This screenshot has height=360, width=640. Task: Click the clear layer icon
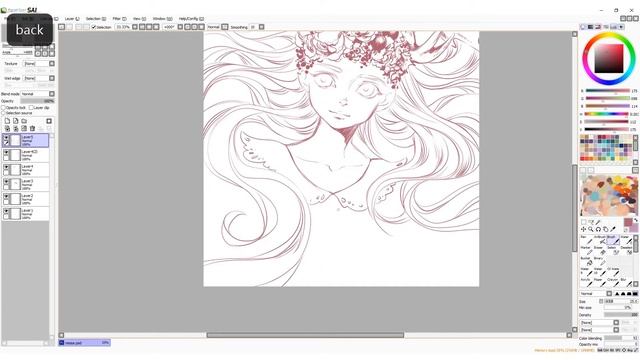click(24, 129)
